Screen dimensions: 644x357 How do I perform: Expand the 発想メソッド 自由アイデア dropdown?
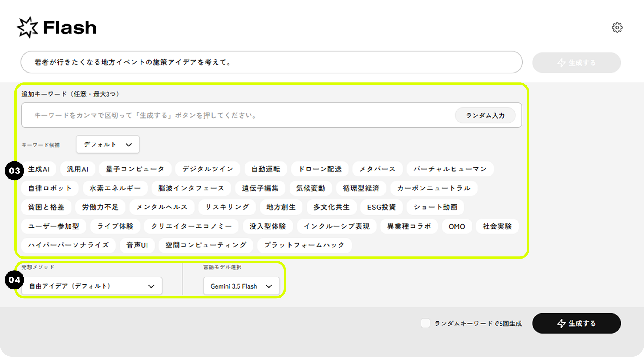(92, 286)
